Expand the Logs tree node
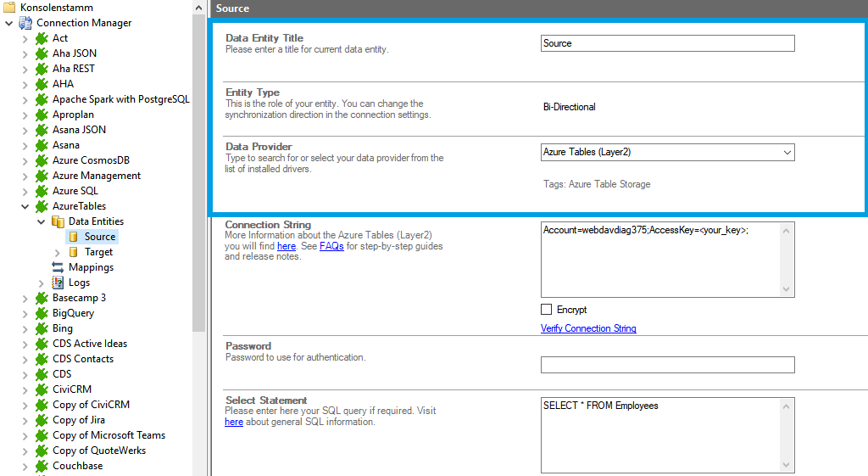Image resolution: width=868 pixels, height=476 pixels. [x=41, y=283]
